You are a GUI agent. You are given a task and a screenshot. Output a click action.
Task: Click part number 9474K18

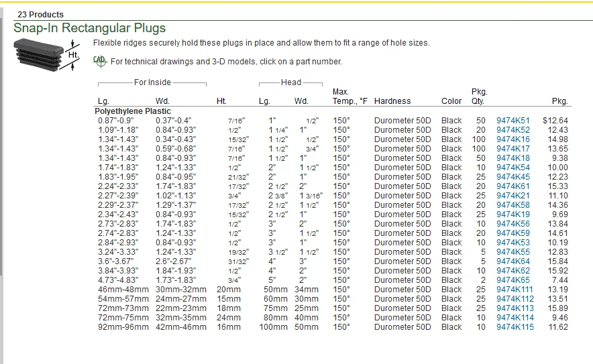tap(513, 158)
